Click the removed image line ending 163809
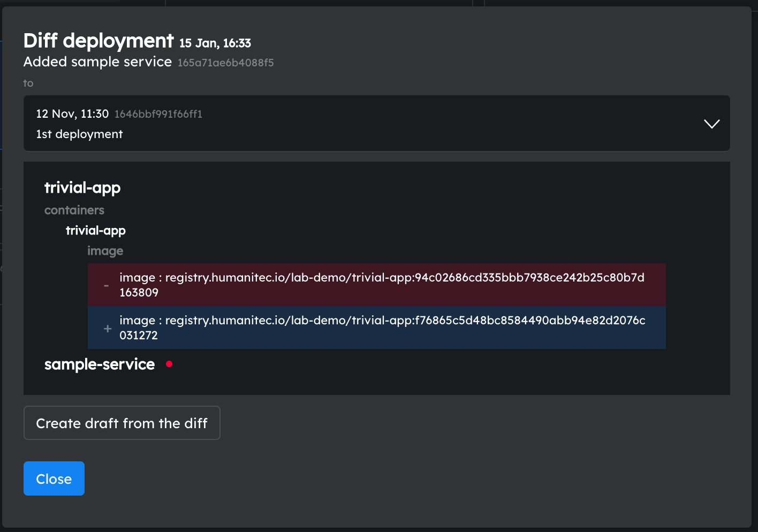The width and height of the screenshot is (758, 532). (377, 285)
